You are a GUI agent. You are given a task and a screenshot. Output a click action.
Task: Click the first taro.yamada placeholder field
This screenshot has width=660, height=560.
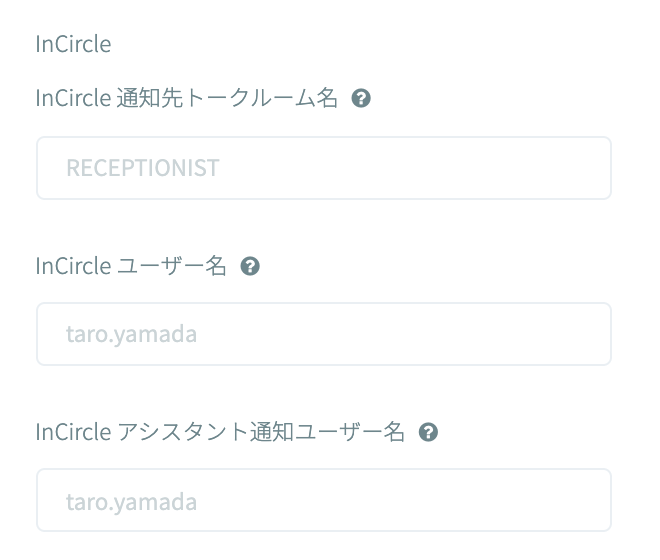[x=323, y=334]
